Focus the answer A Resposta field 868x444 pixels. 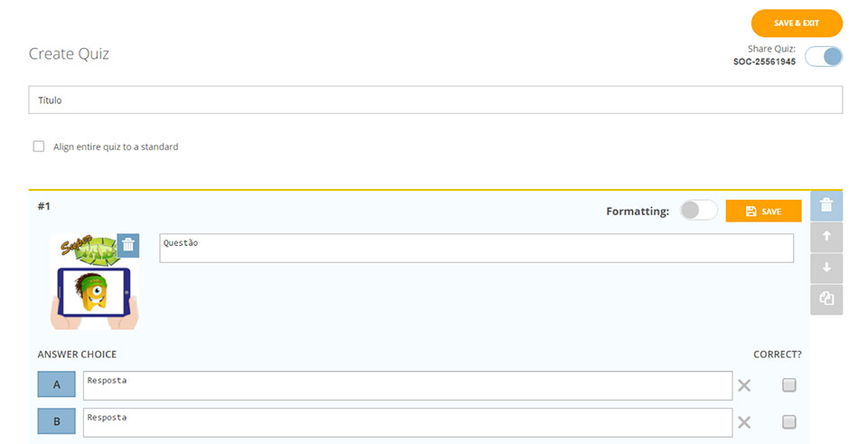(407, 385)
